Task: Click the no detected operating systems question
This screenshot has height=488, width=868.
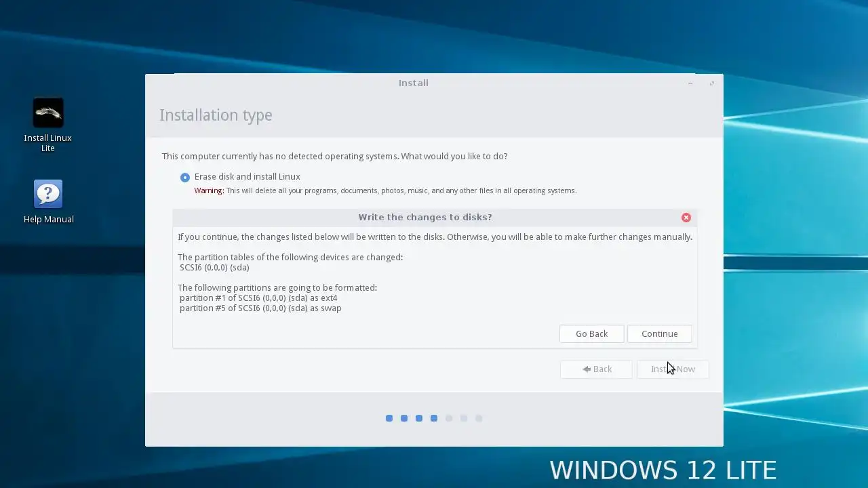Action: (x=334, y=157)
